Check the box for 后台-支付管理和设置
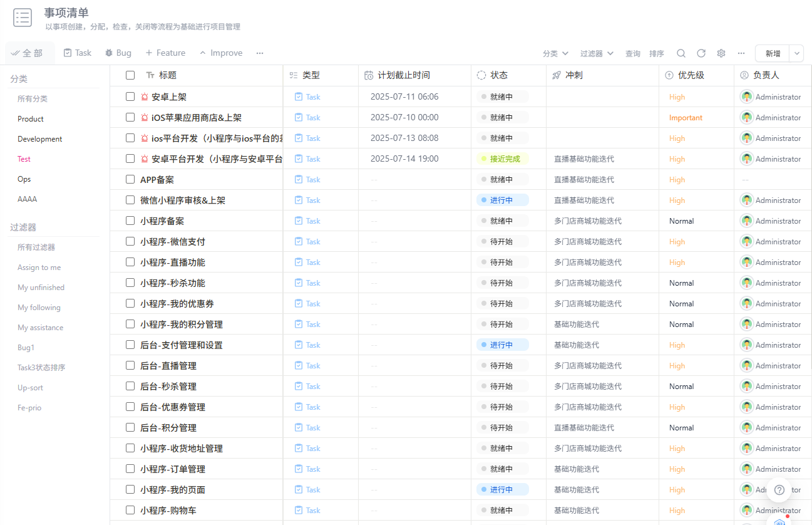The width and height of the screenshot is (812, 525). pos(130,345)
